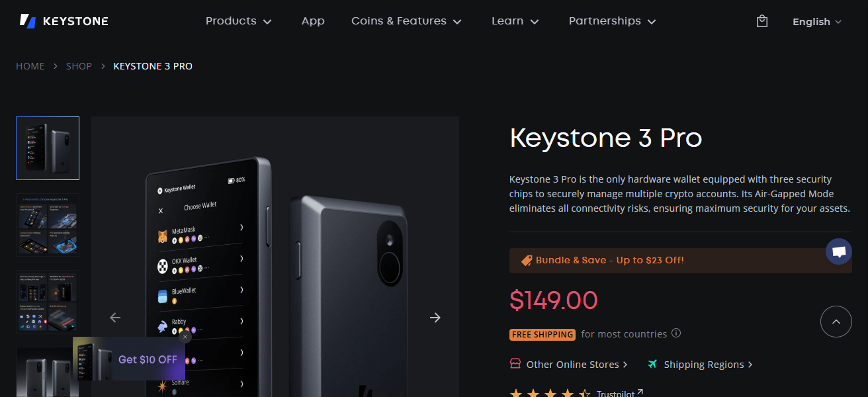This screenshot has width=868, height=397.
Task: Select the second product thumbnail
Action: (x=47, y=224)
